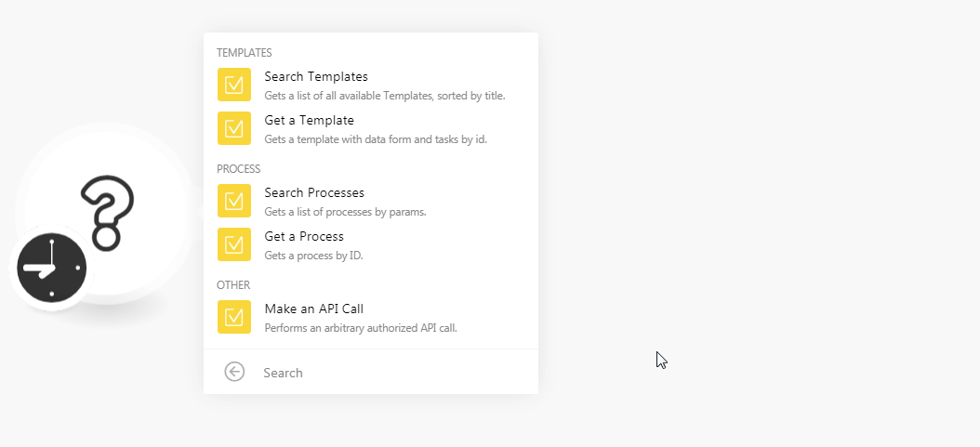Click description 'Gets a process by ID.'
Screen dimensions: 980x447
[313, 256]
